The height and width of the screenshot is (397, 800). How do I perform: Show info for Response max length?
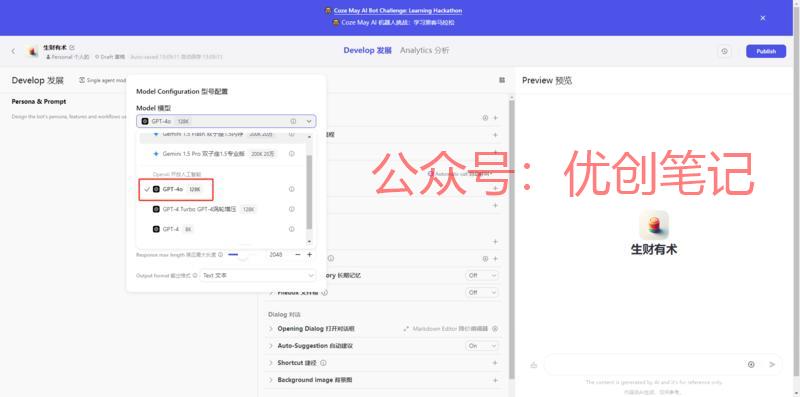click(220, 254)
